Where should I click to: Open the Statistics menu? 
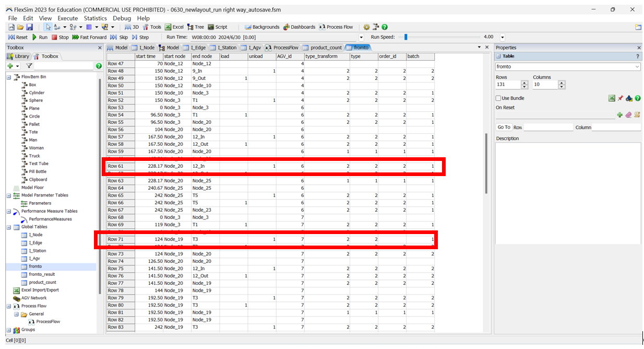point(95,18)
